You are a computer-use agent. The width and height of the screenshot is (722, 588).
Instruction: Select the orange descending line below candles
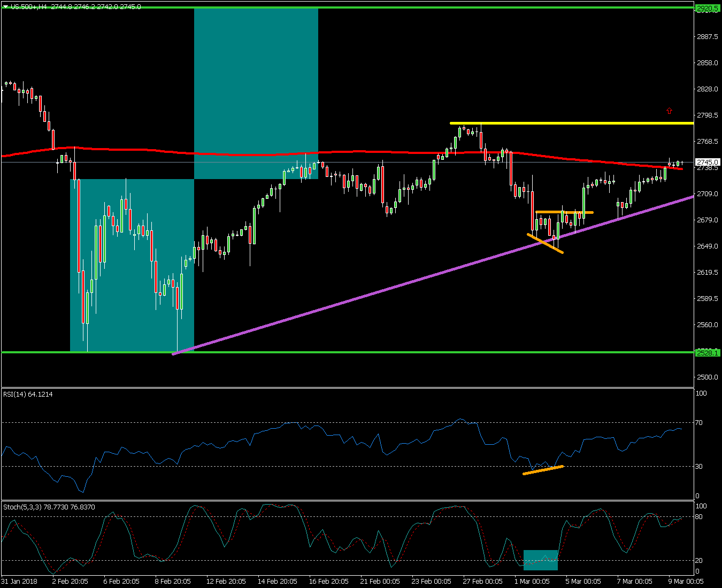click(545, 243)
